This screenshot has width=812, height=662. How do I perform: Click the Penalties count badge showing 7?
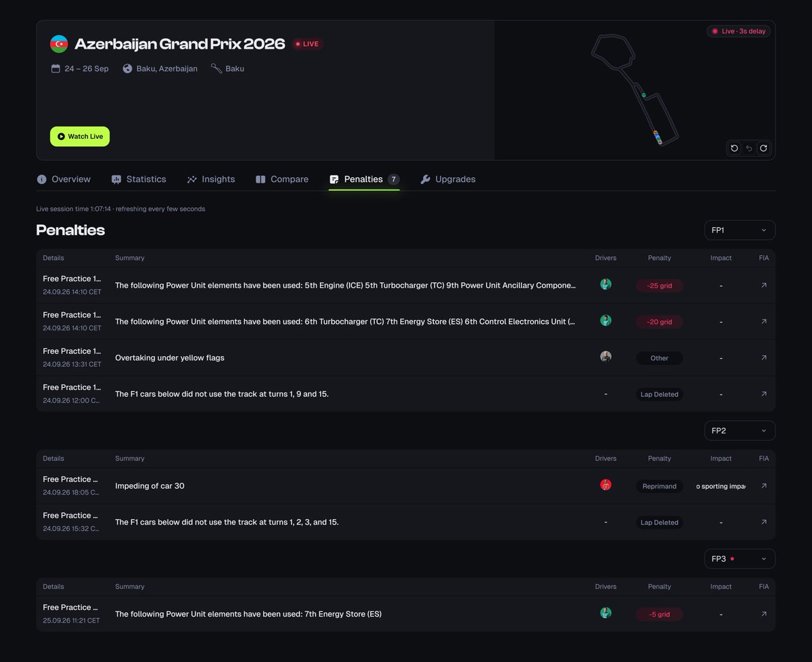pyautogui.click(x=393, y=179)
